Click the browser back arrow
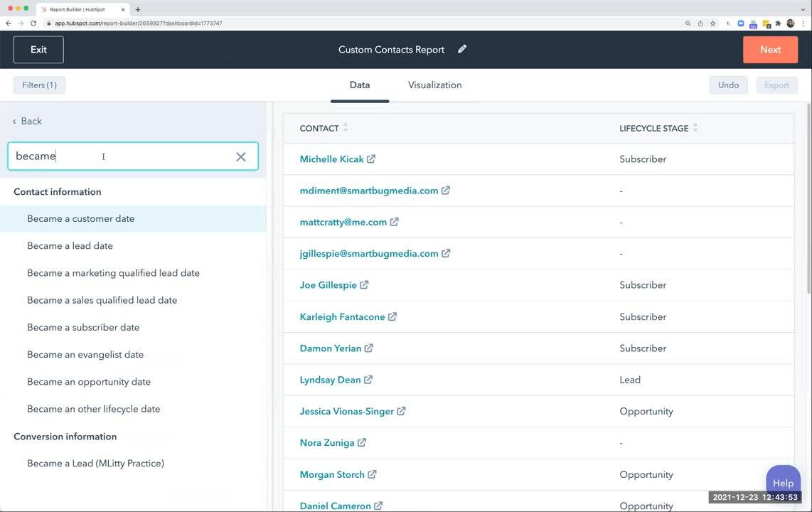812x512 pixels. point(9,23)
